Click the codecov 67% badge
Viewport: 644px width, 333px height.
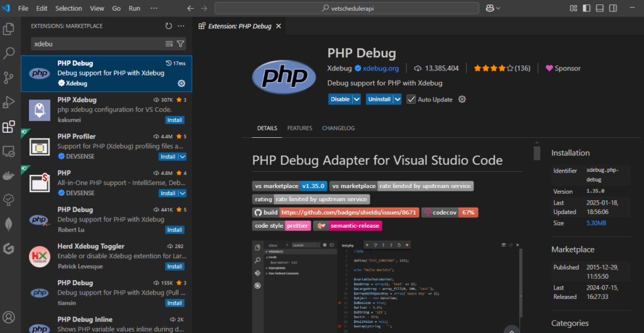[x=450, y=213]
